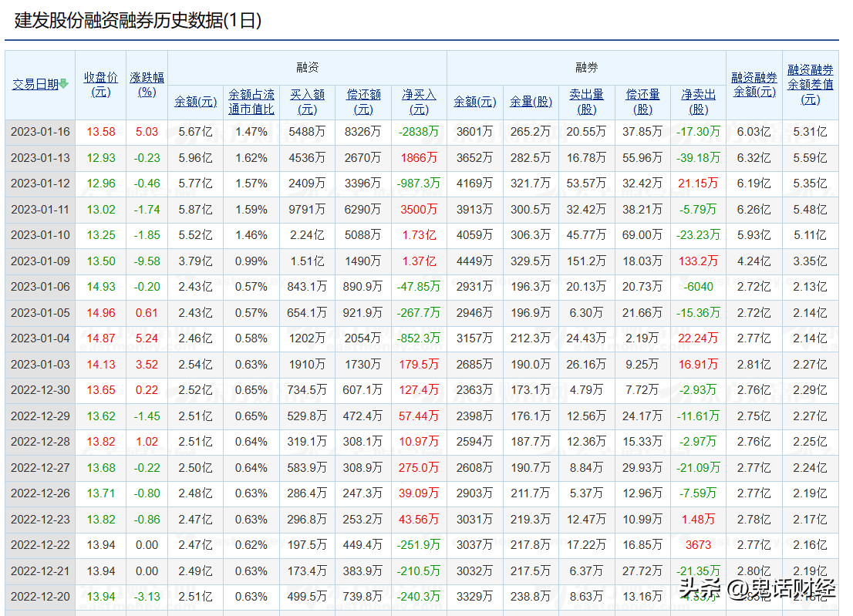Sort by 融资 偿还额(元) header
The image size is (853, 616).
click(x=363, y=102)
